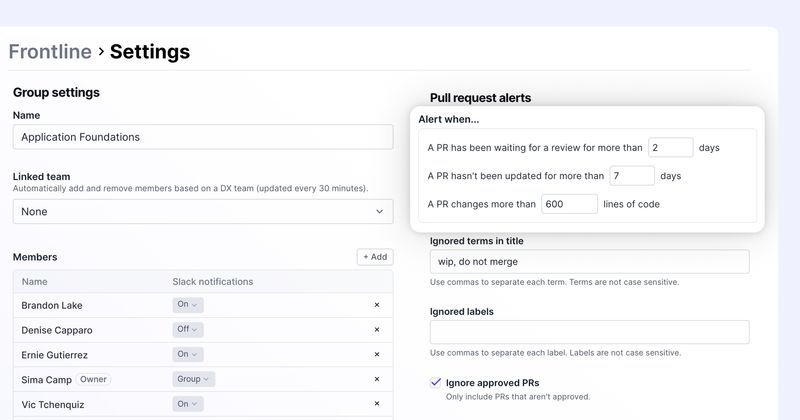800x420 pixels.
Task: Change Denise Capparo's notifications from Off
Action: 187,329
